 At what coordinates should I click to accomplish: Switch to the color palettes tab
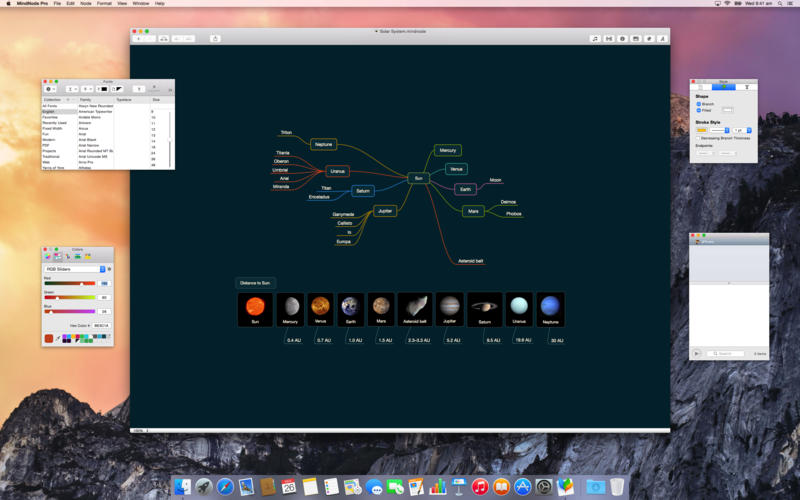click(x=67, y=257)
